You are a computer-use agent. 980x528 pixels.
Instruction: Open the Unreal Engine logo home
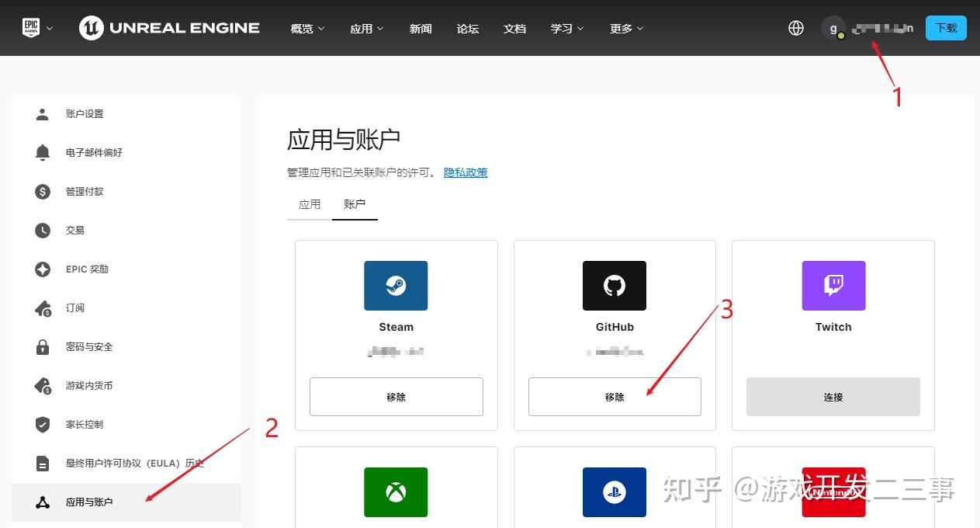[169, 28]
